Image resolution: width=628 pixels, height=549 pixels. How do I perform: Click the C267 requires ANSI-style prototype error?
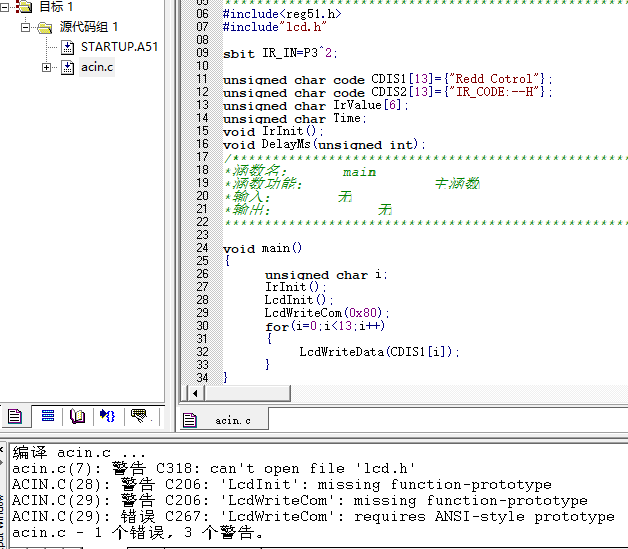point(313,517)
